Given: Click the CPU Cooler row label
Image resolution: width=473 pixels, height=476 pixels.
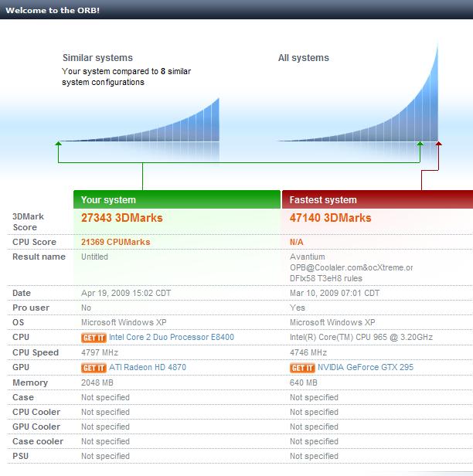Looking at the screenshot, I should pyautogui.click(x=36, y=413).
